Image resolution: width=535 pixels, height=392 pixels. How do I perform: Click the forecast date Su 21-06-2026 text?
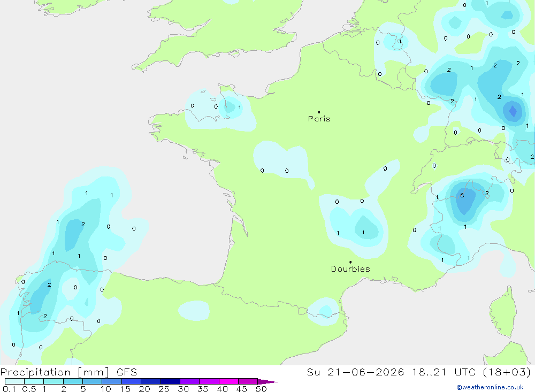click(x=355, y=372)
